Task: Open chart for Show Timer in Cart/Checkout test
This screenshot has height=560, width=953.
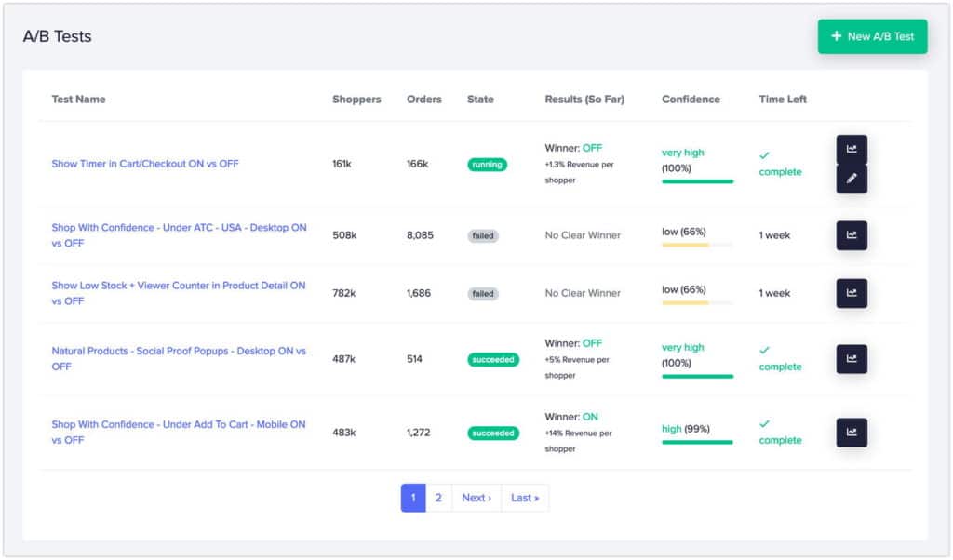Action: click(852, 150)
